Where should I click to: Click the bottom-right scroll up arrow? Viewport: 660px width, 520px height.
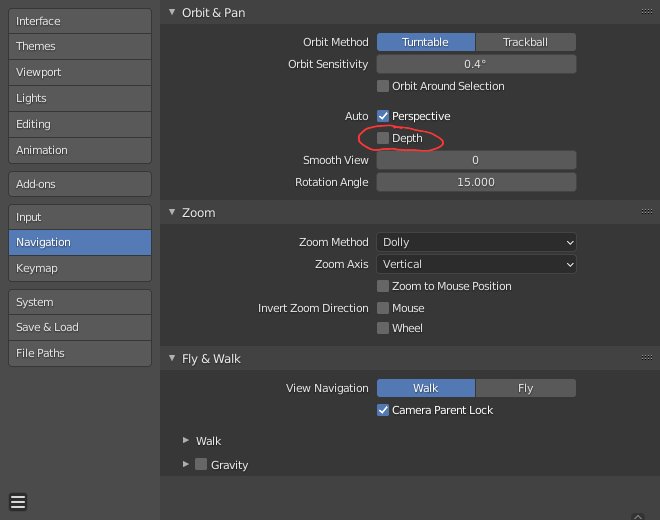pyautogui.click(x=638, y=516)
